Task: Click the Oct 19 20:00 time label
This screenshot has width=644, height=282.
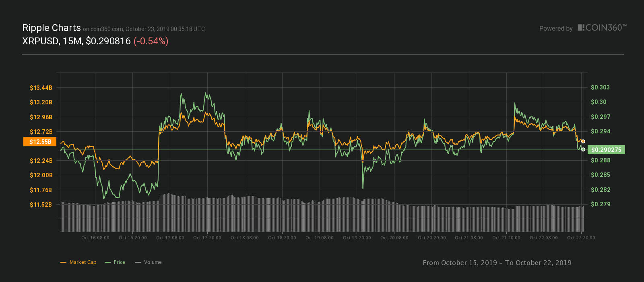Action: 357,238
